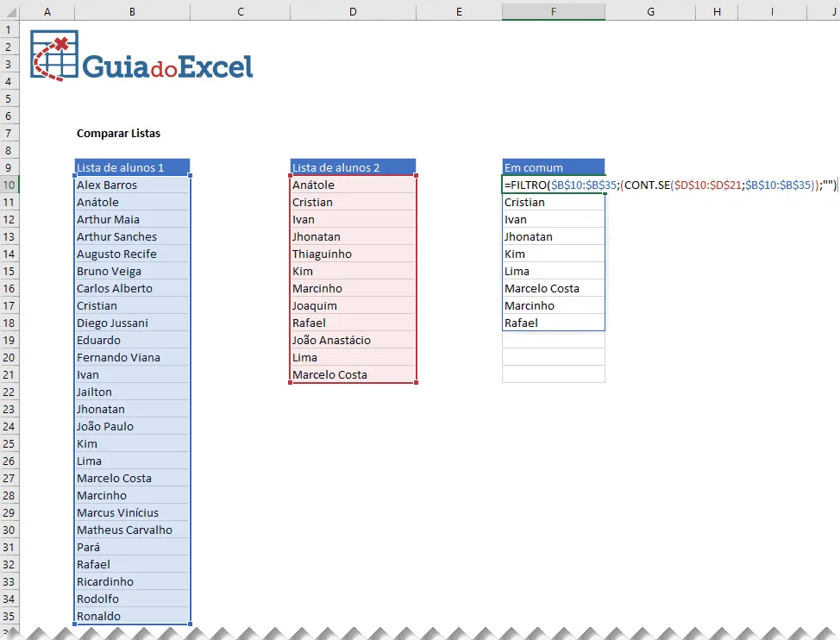Select cell 'Fernando Viana'
This screenshot has width=840, height=640.
(x=132, y=357)
